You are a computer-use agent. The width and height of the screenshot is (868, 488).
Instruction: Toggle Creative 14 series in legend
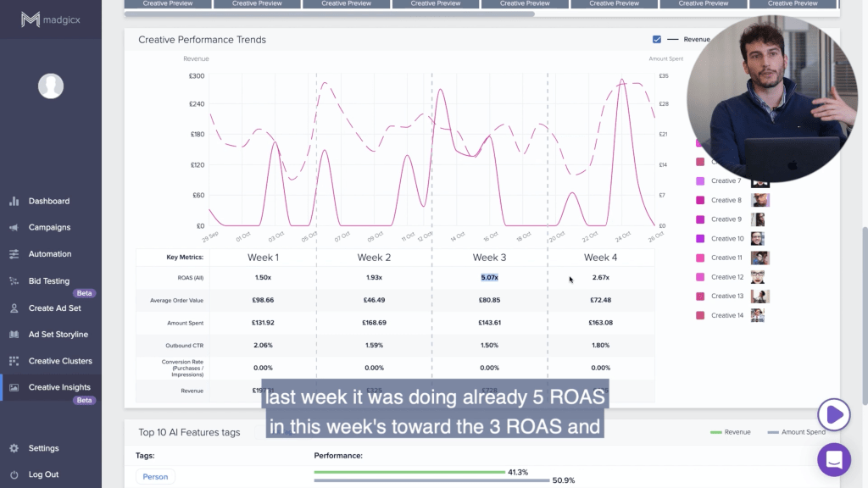(x=700, y=315)
